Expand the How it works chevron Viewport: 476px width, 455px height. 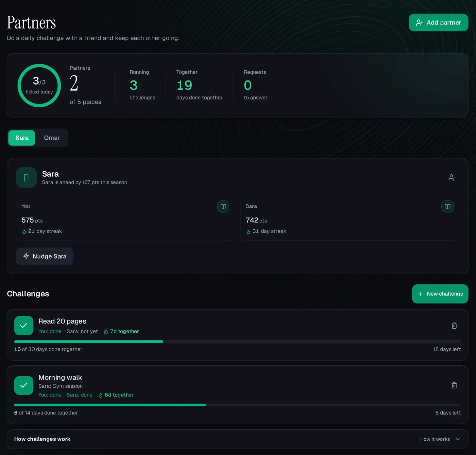pos(458,439)
